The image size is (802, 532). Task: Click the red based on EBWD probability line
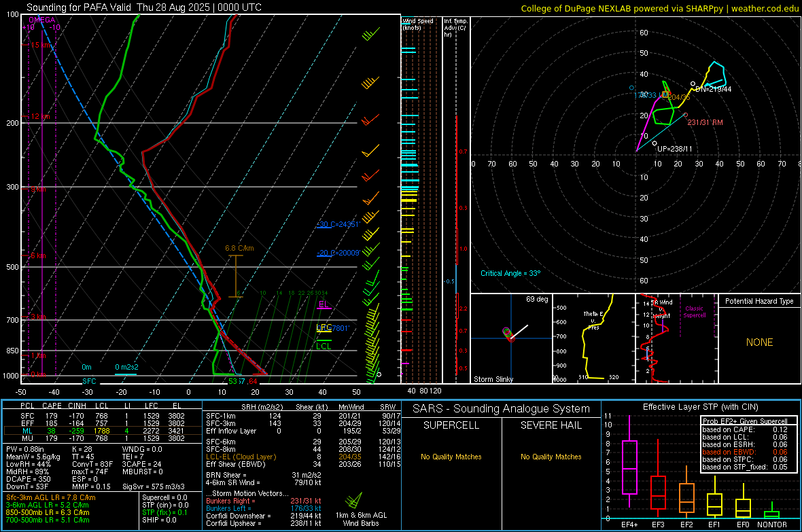click(745, 452)
